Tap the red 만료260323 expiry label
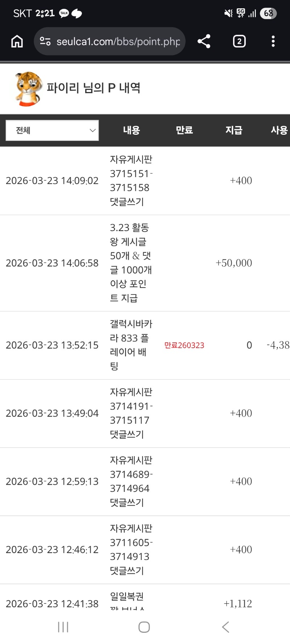This screenshot has height=644, width=290. [x=184, y=345]
